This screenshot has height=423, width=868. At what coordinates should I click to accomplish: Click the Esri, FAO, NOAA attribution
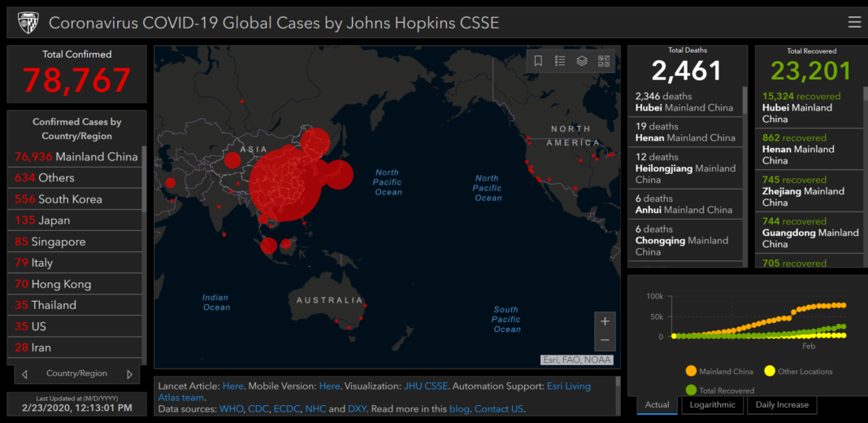pyautogui.click(x=576, y=360)
